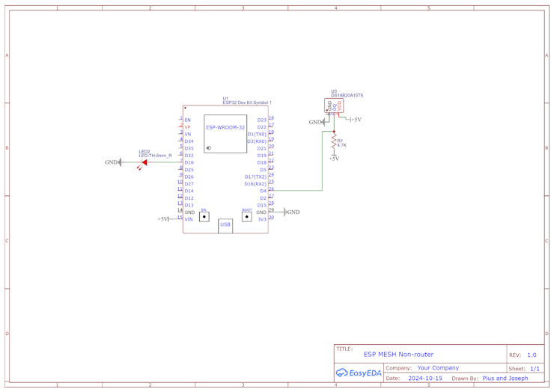
Task: Select the GND symbol left of LED2
Action: pos(113,162)
